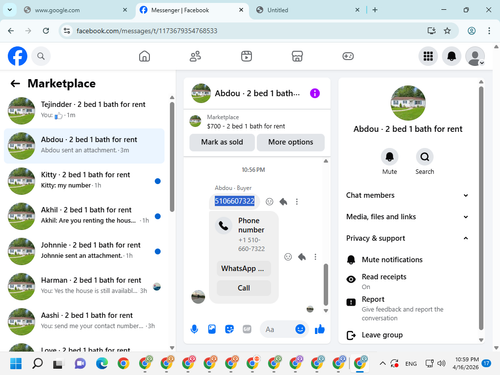Open more options for the phone number card
This screenshot has width=500, height=375.
click(315, 257)
